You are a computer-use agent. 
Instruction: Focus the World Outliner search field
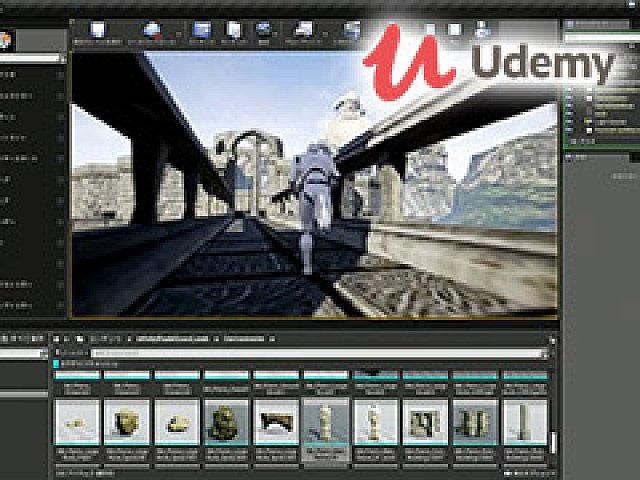602,38
